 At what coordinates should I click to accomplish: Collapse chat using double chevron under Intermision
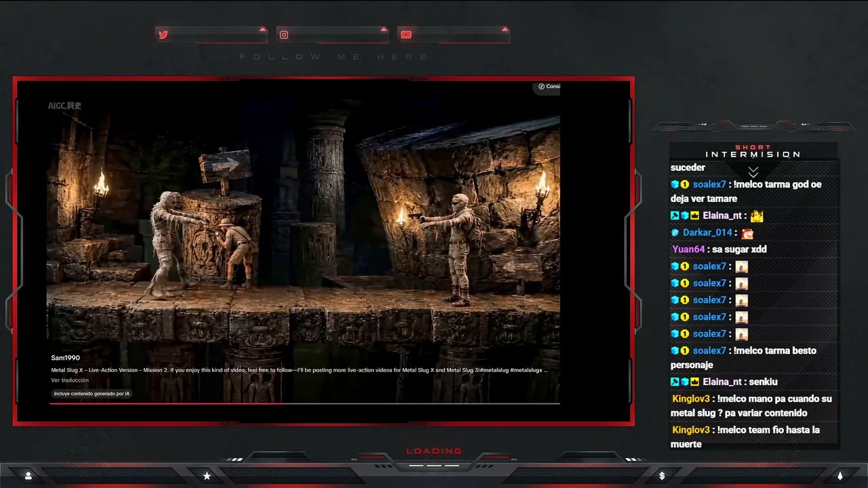753,172
